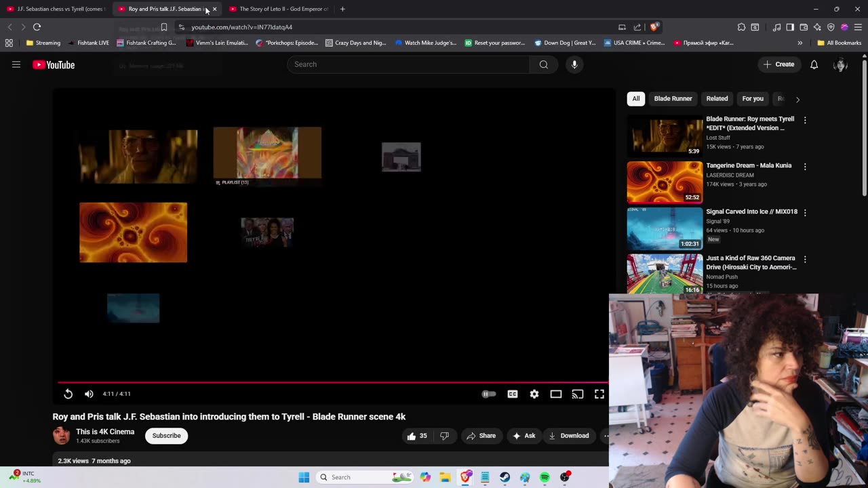Viewport: 868px width, 488px height.
Task: Subscribe to This is 4K Cinema
Action: point(166,436)
